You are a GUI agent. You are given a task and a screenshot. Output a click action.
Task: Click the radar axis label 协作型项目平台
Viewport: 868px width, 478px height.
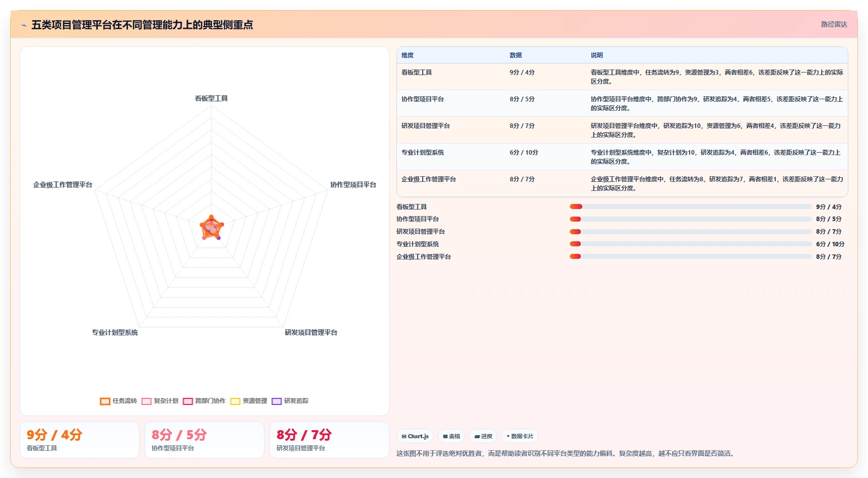[x=353, y=185]
